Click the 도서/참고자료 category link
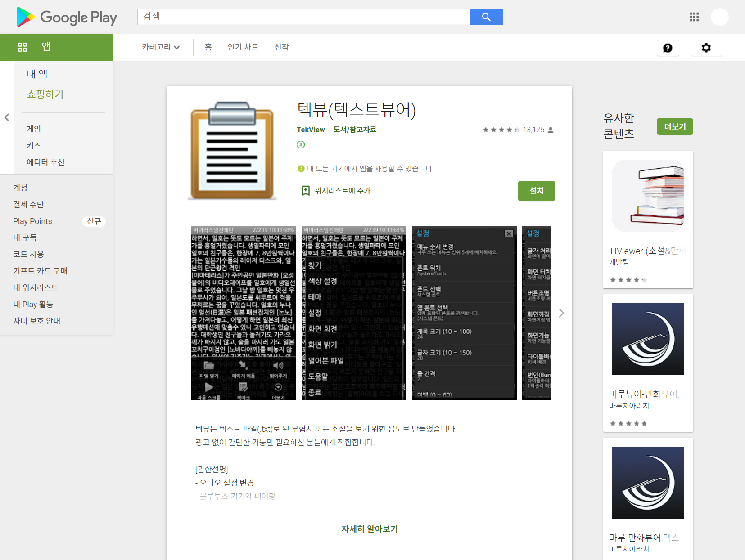This screenshot has height=560, width=745. [355, 130]
